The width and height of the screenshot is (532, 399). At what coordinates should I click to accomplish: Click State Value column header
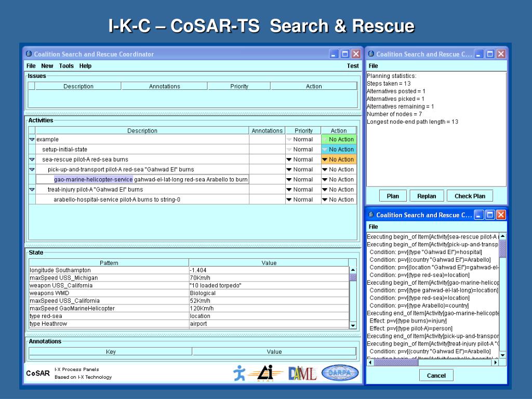(269, 262)
